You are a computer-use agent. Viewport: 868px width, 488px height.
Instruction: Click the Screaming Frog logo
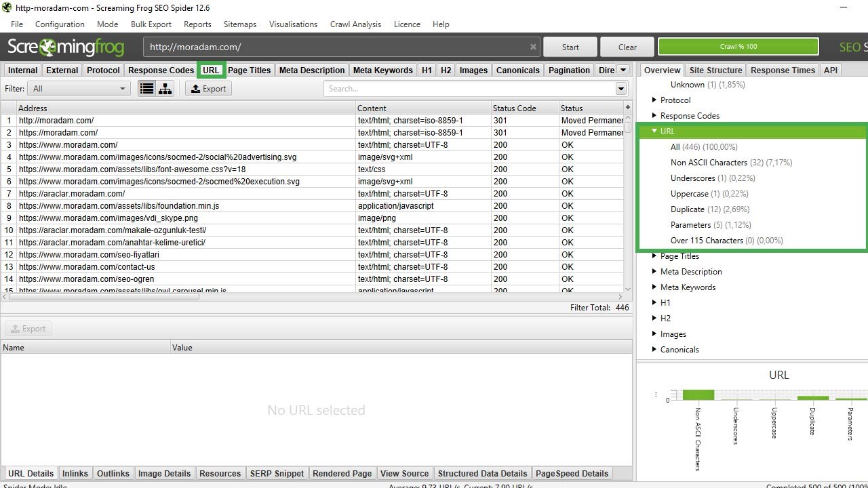[x=66, y=47]
